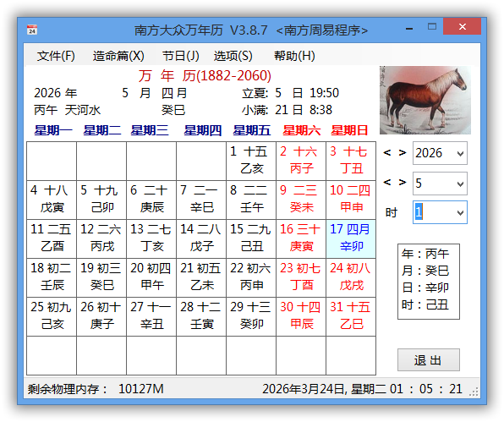
Task: Select May 28 十二 壬寅
Action: (201, 316)
